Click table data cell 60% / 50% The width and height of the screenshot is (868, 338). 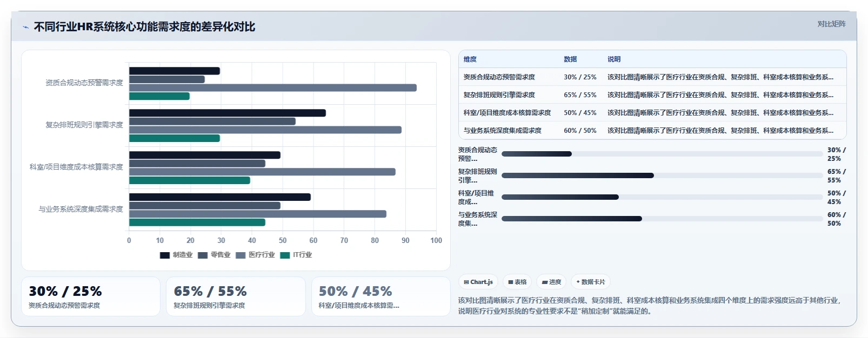(580, 131)
